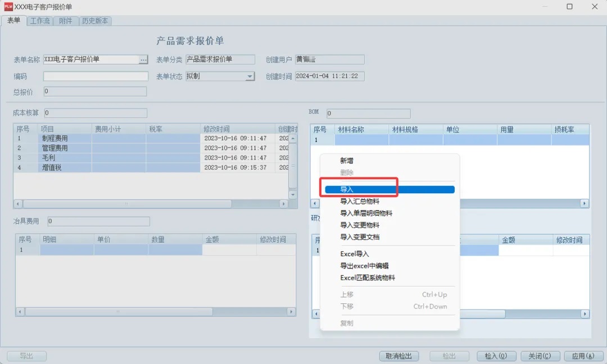Choose 新增 from the context menu
This screenshot has height=364, width=607.
[390, 161]
